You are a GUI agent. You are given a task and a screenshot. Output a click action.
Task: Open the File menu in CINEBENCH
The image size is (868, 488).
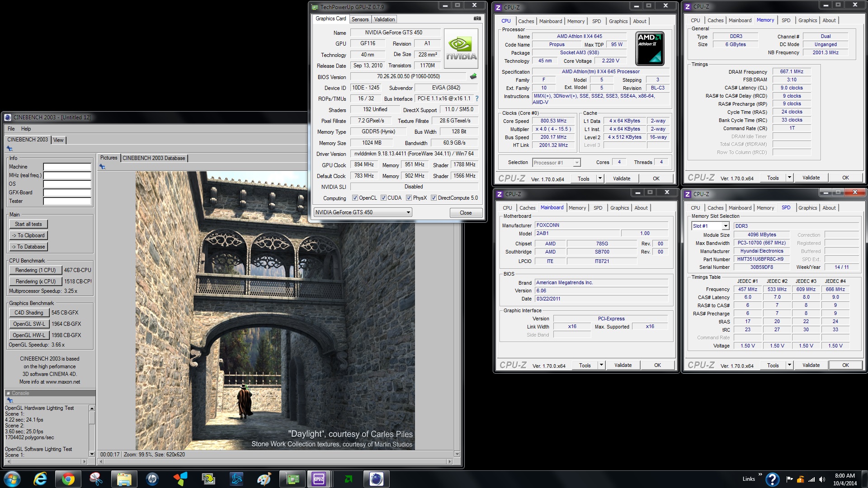click(11, 129)
